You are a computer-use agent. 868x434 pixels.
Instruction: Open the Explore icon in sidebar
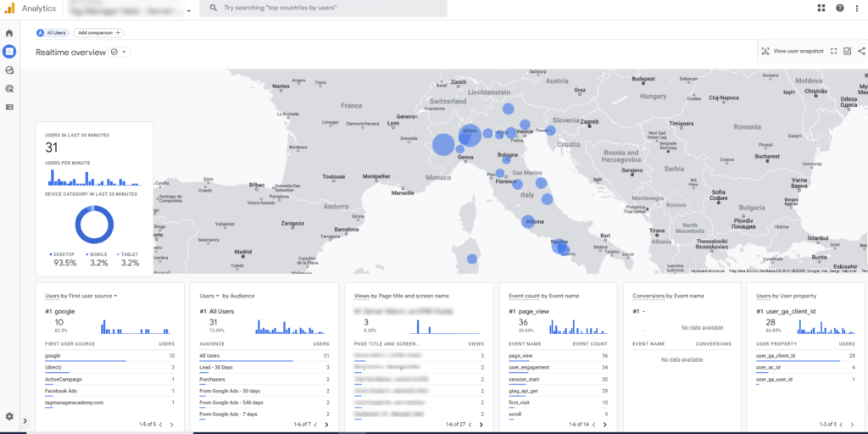click(x=8, y=70)
